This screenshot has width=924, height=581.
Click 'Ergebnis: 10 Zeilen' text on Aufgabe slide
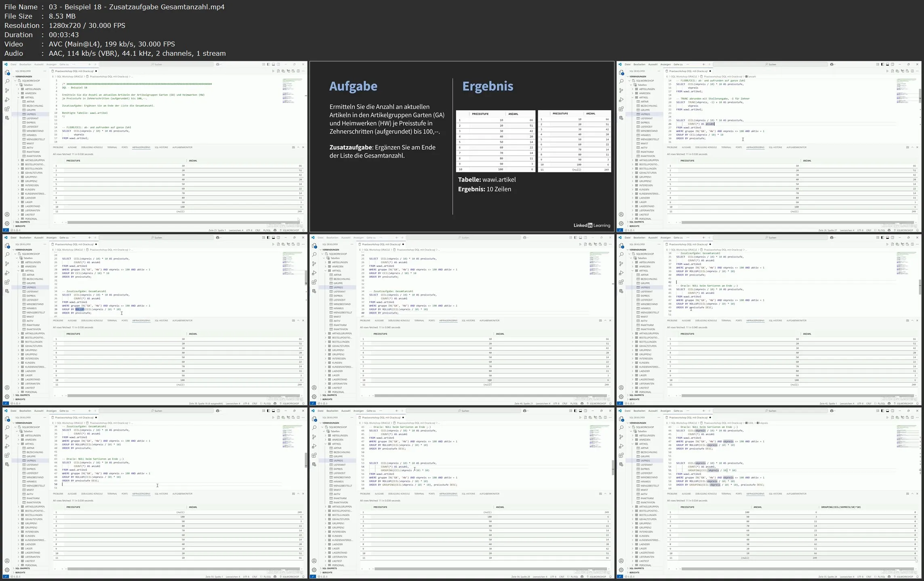(x=484, y=189)
